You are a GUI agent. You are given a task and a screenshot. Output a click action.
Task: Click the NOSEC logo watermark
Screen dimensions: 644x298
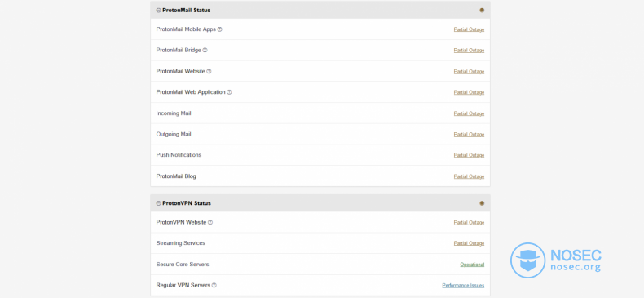tap(556, 260)
